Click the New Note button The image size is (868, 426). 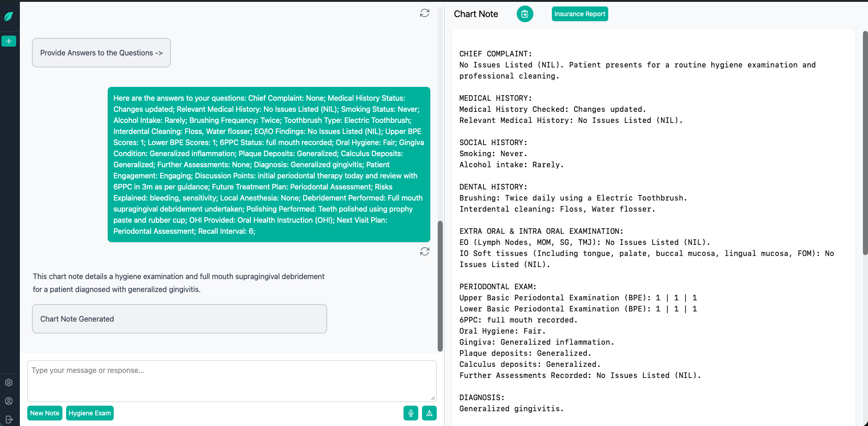pos(45,413)
